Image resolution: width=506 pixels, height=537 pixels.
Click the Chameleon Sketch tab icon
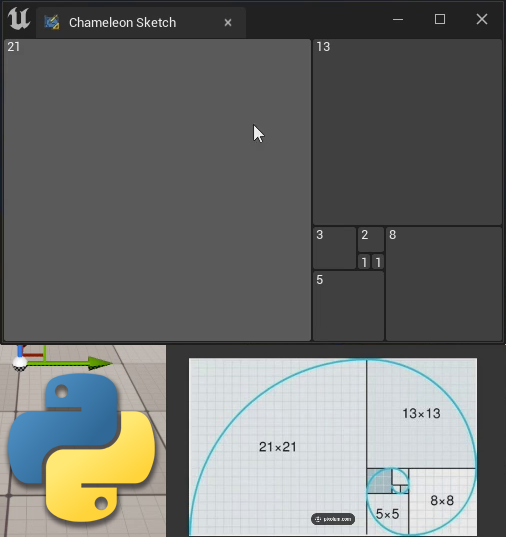(52, 22)
